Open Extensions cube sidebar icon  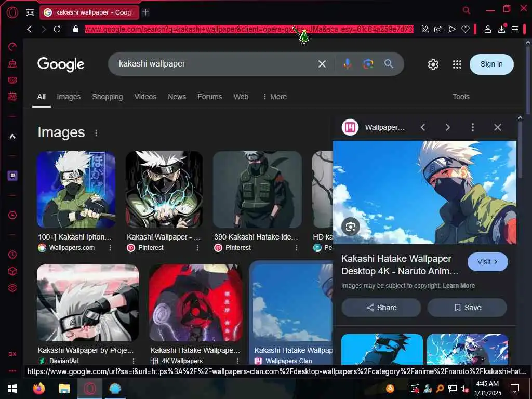12,271
